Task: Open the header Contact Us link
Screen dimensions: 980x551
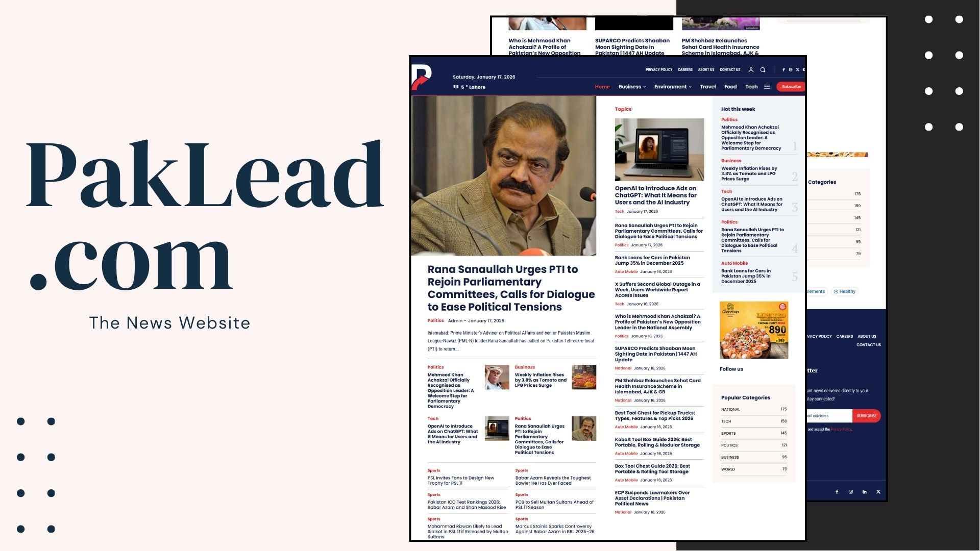Action: (x=730, y=70)
